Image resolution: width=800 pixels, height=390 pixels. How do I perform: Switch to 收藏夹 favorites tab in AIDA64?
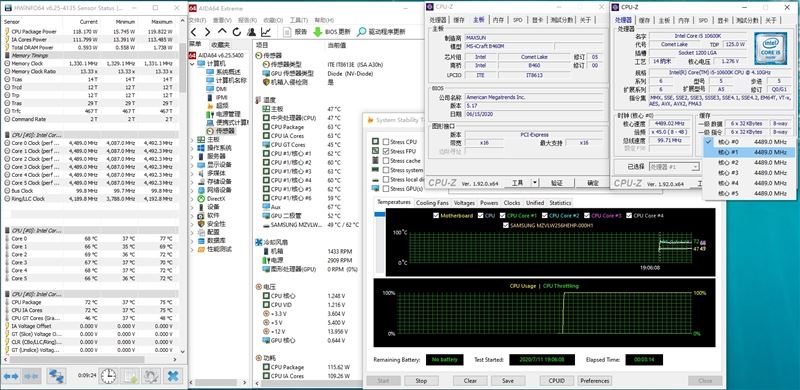pos(220,44)
